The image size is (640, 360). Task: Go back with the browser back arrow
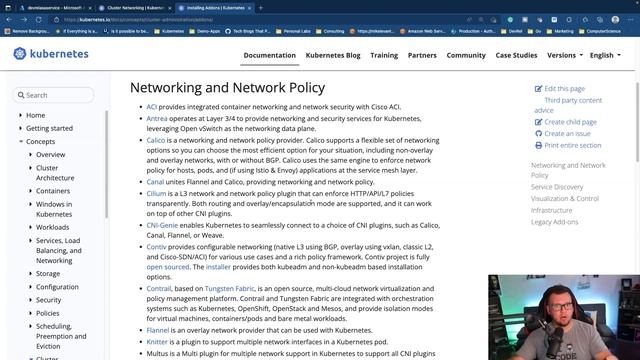tap(9, 20)
